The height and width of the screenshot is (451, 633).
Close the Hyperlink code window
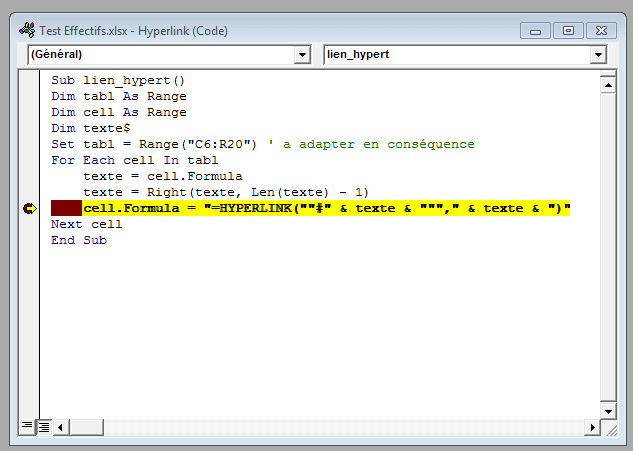(601, 31)
